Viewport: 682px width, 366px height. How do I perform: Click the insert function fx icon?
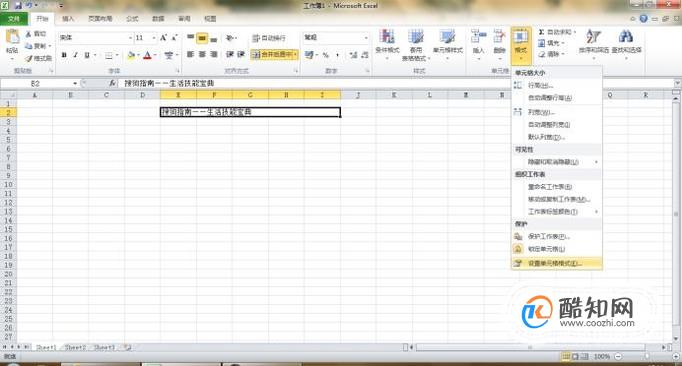pos(112,83)
